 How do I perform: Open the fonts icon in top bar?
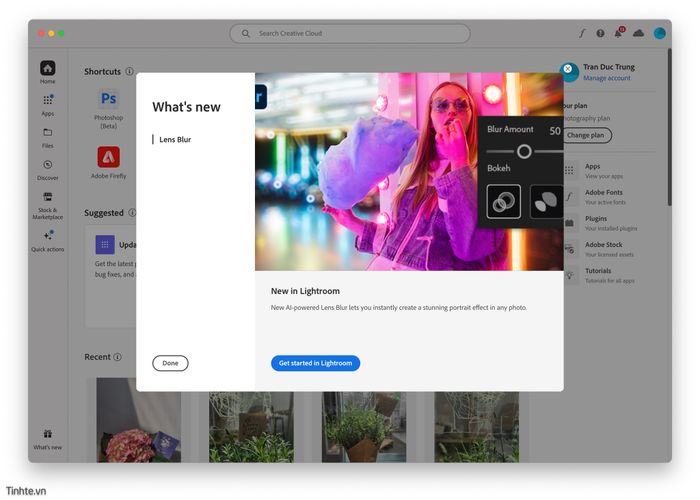[x=582, y=33]
